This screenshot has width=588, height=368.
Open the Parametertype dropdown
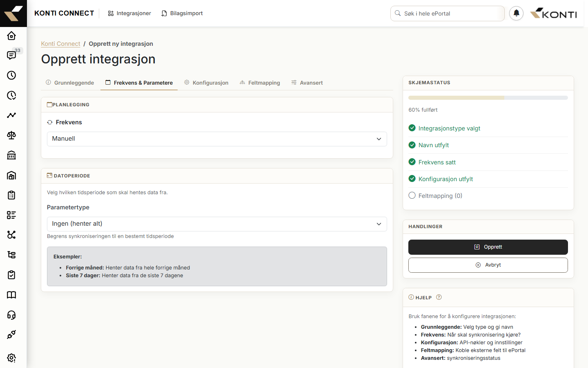(x=217, y=224)
